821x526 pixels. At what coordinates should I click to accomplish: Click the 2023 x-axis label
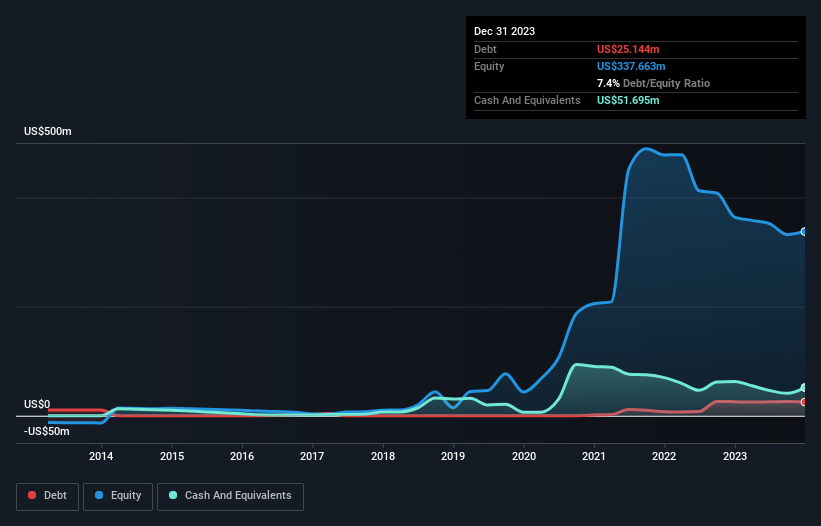735,456
